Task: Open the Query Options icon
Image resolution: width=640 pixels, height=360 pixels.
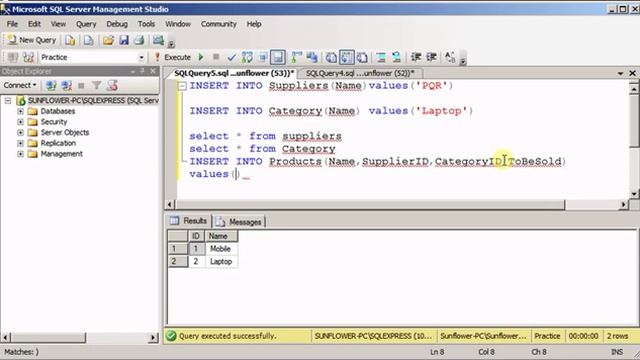Action: [262, 58]
